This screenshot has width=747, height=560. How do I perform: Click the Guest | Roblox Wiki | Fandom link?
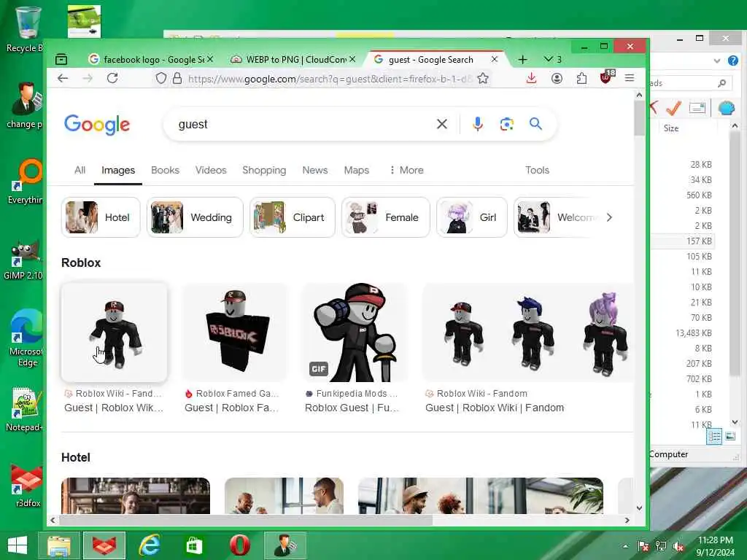495,408
